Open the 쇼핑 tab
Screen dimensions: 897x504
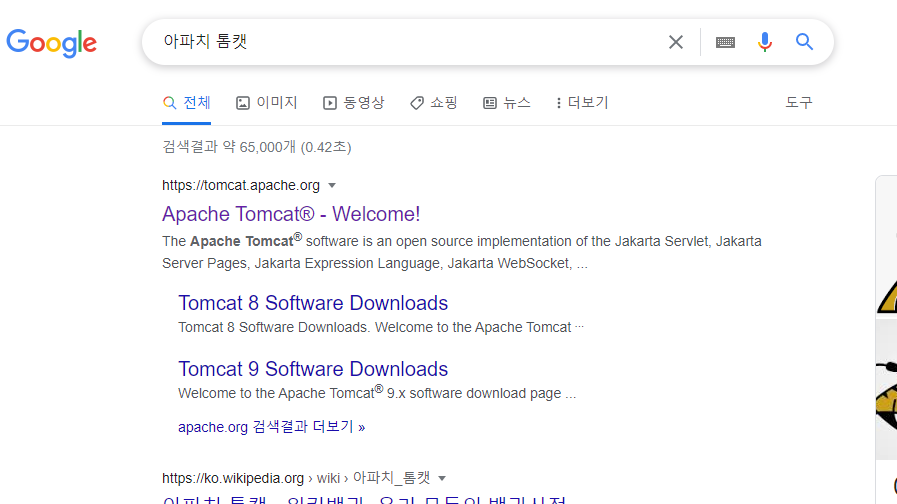(434, 103)
